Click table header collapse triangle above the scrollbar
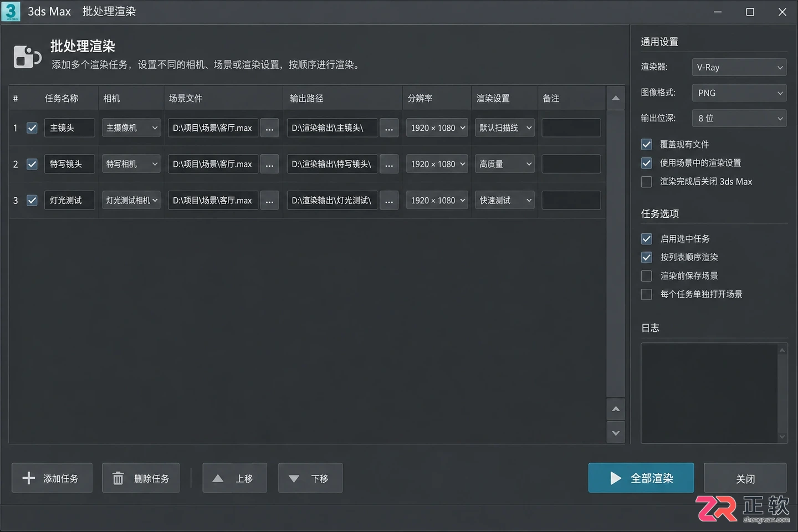The image size is (798, 532). (616, 98)
